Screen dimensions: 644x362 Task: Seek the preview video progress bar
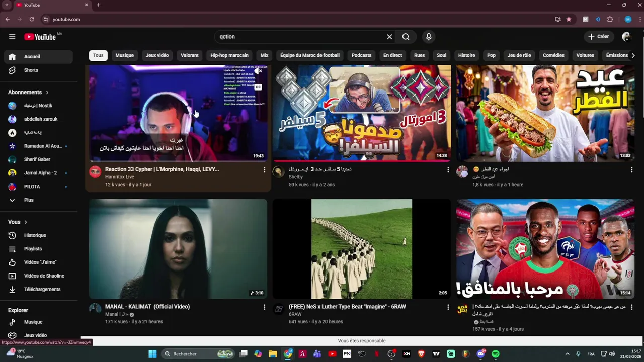click(x=178, y=161)
